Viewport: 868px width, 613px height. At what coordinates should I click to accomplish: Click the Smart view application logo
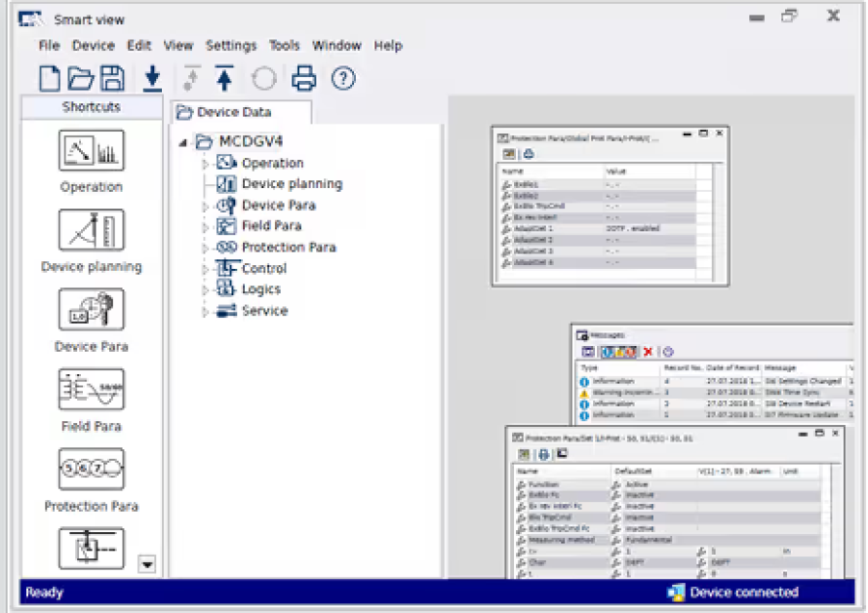pyautogui.click(x=31, y=19)
